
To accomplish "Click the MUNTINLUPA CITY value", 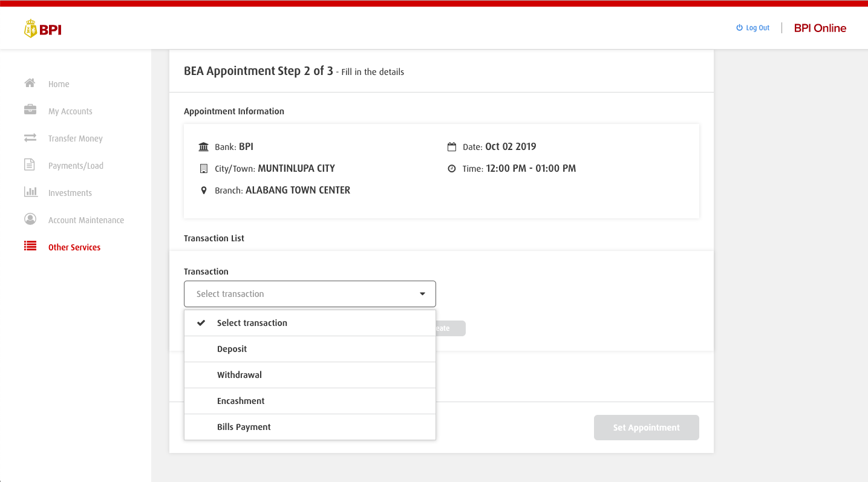I will [296, 168].
